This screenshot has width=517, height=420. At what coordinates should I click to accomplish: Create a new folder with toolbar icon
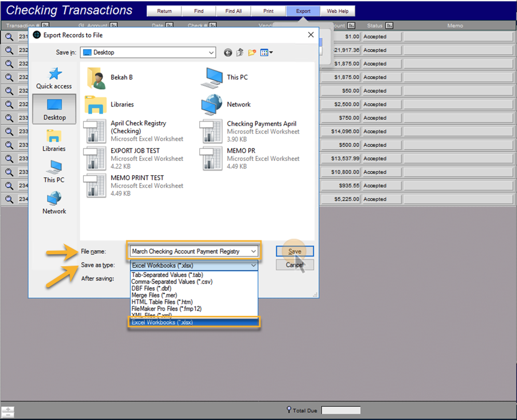[x=252, y=53]
